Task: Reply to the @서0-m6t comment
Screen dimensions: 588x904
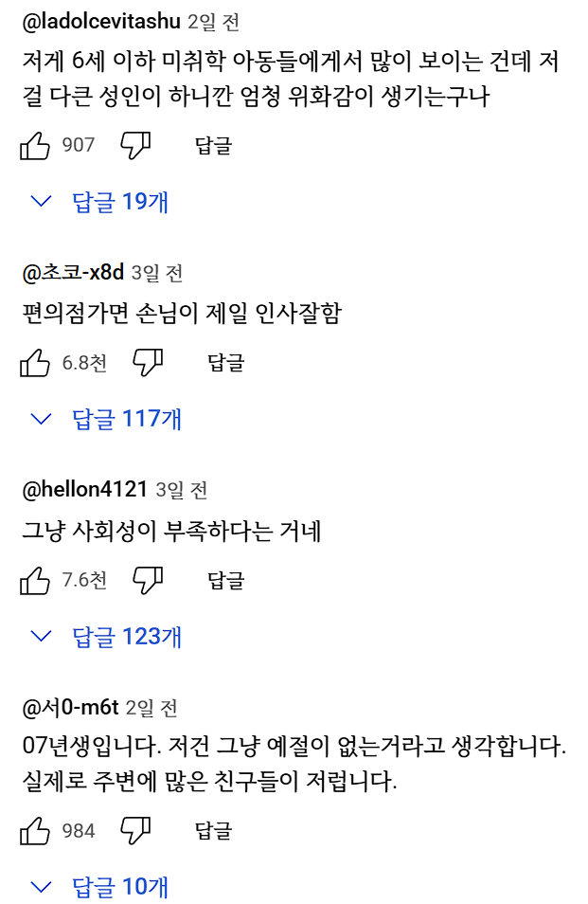Action: click(213, 831)
